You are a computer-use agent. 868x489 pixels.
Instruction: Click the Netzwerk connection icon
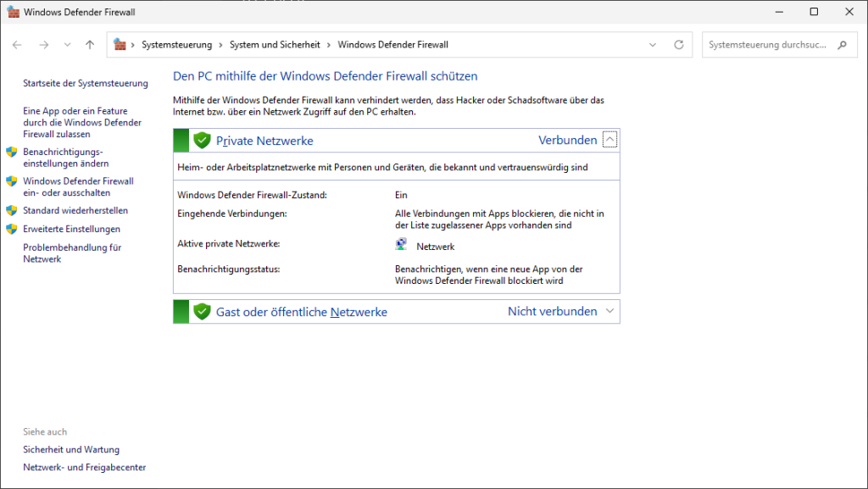point(401,244)
